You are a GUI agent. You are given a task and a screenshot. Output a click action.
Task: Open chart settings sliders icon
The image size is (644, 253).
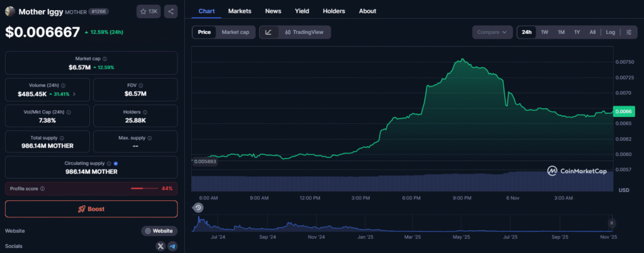click(629, 32)
